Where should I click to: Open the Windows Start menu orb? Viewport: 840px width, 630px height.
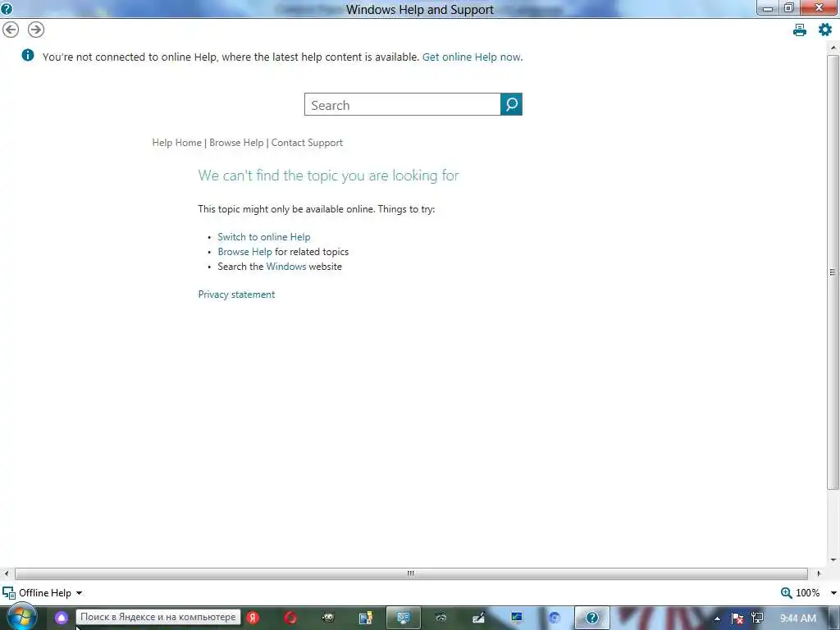(21, 617)
